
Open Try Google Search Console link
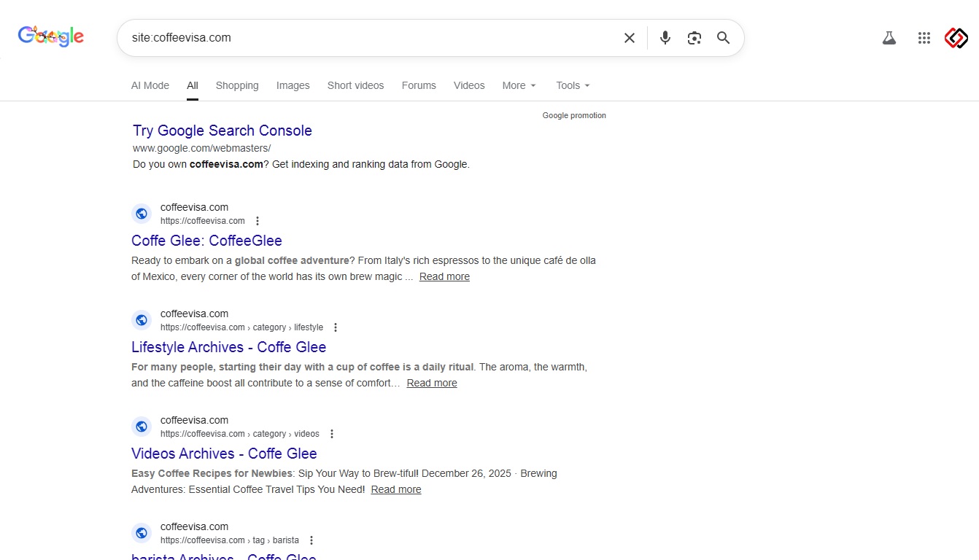tap(222, 131)
